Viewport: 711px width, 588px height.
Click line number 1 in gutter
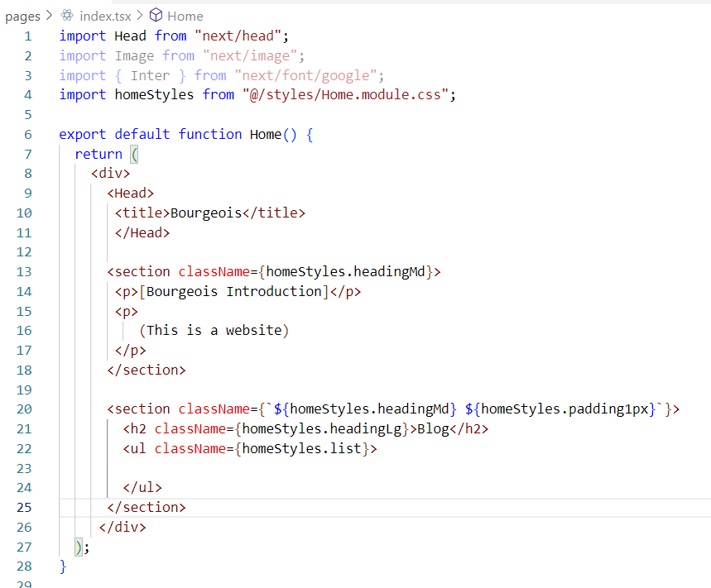[x=28, y=36]
